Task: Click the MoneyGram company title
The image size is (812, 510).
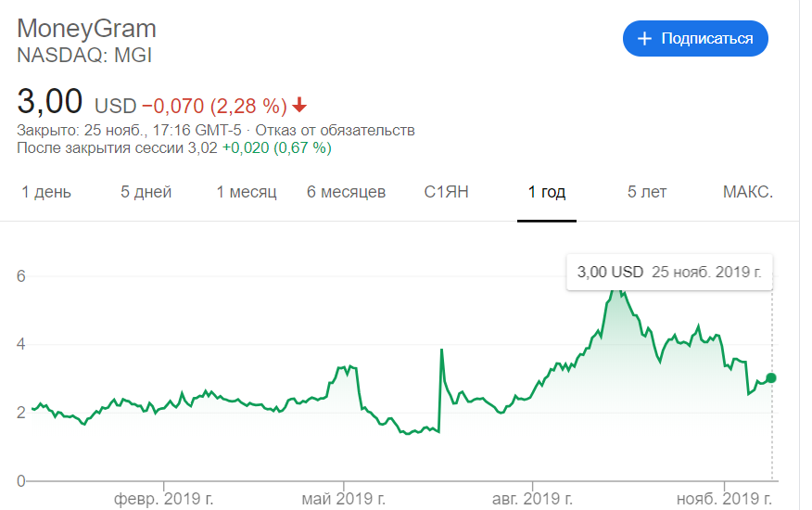Action: pos(86,29)
